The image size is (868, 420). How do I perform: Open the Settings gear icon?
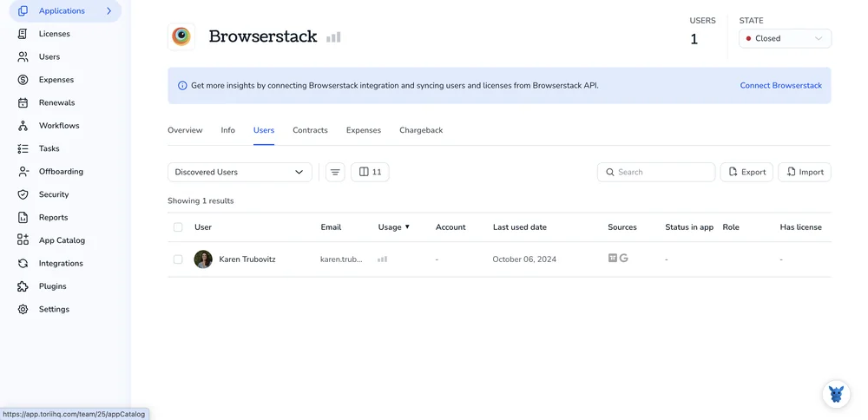[23, 309]
